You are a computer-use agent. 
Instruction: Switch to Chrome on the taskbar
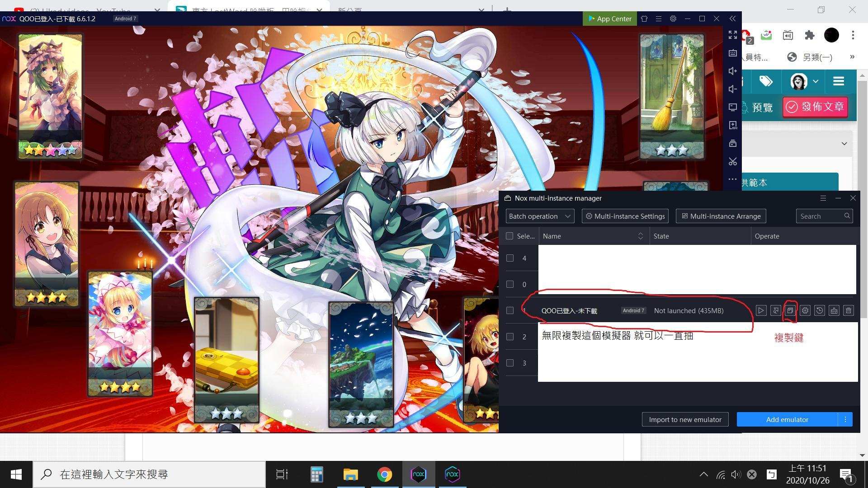pos(384,474)
